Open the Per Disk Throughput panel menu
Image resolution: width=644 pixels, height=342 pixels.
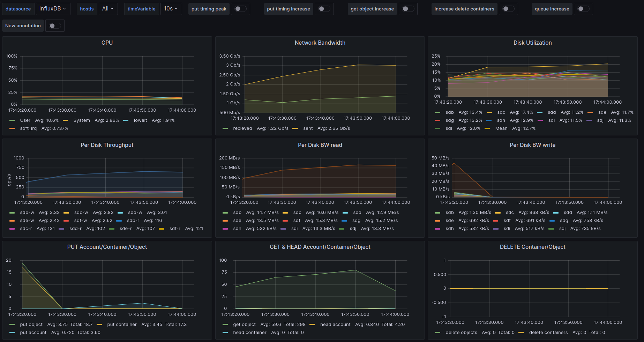click(107, 145)
